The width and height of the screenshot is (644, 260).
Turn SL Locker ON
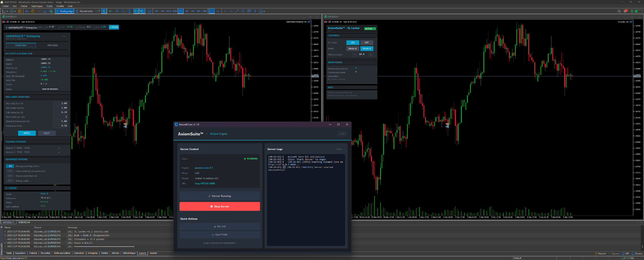click(x=353, y=43)
